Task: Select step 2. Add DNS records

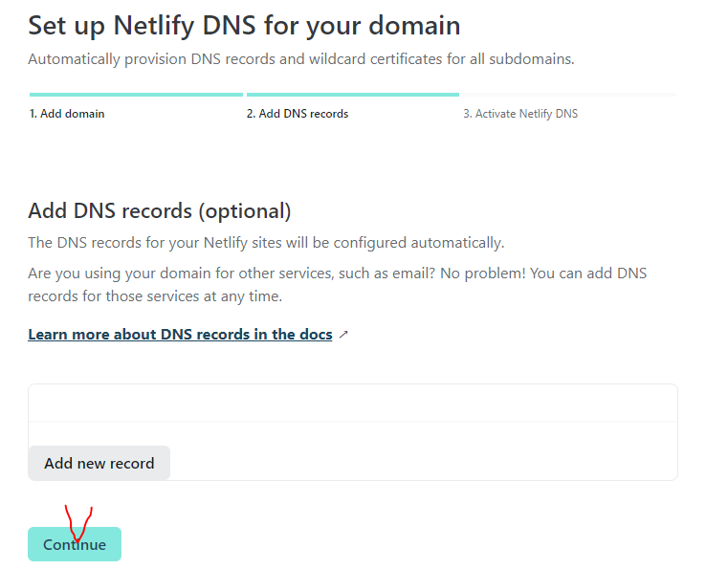Action: (x=298, y=114)
